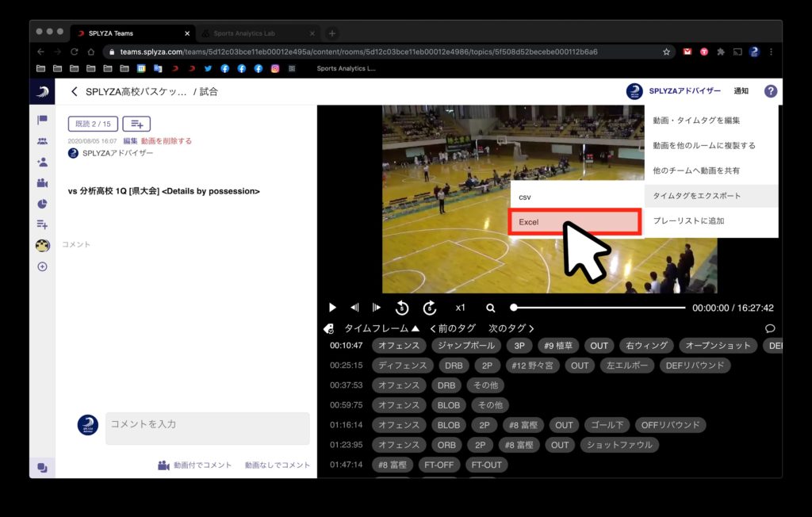
Task: Click the add-person icon in the sidebar
Action: pyautogui.click(x=43, y=162)
